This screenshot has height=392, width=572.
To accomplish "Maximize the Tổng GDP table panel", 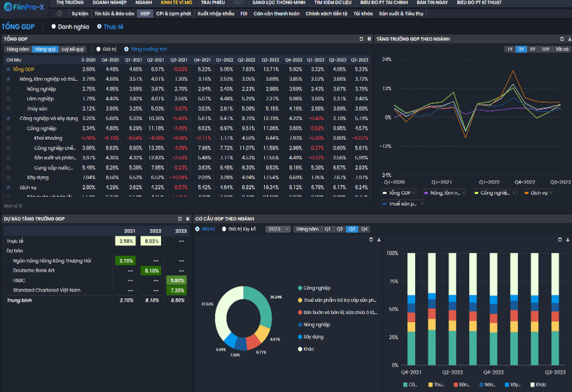I will (x=361, y=39).
